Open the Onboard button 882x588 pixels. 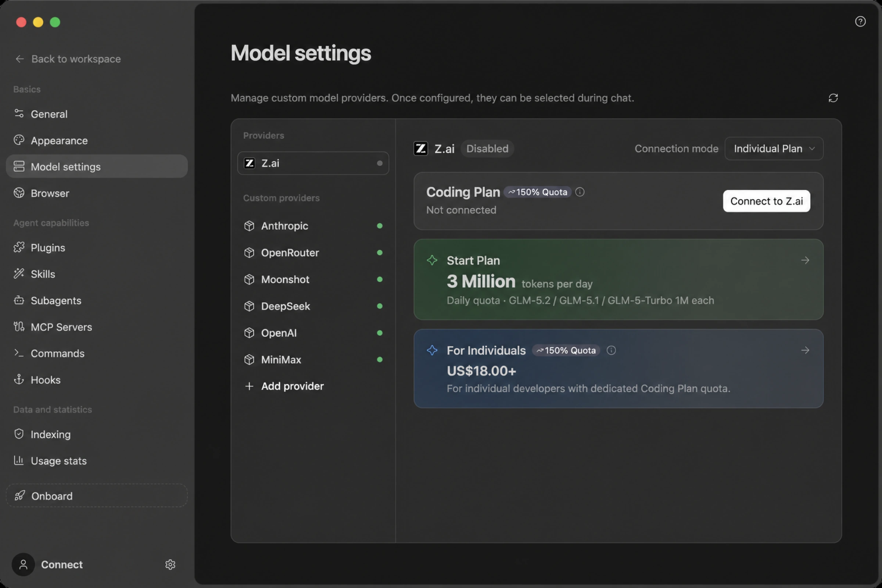[x=97, y=496]
